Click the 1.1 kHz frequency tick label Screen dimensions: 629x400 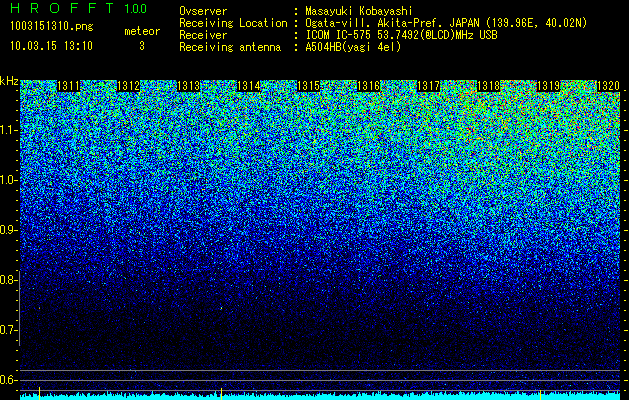8,130
